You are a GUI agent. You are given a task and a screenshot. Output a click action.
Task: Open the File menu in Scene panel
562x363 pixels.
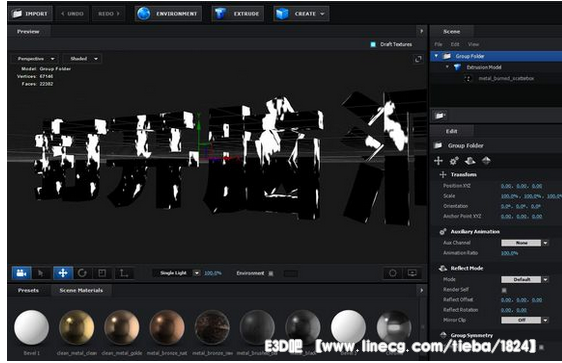point(438,44)
